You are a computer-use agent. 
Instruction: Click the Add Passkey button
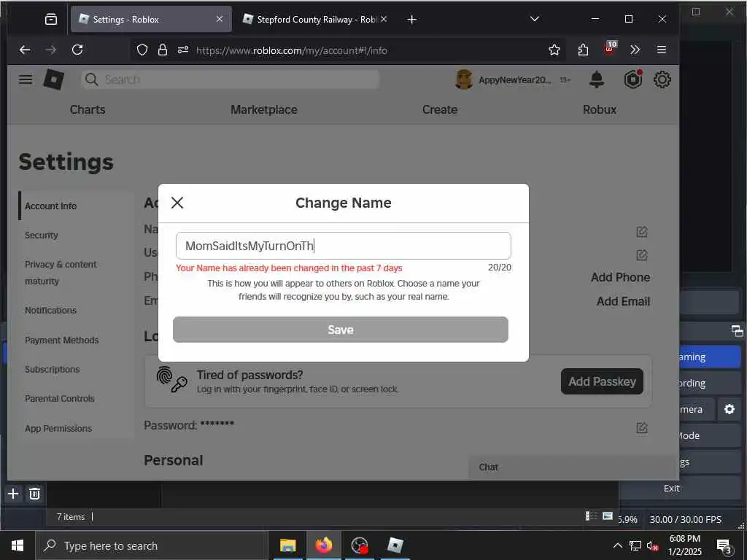pyautogui.click(x=602, y=381)
